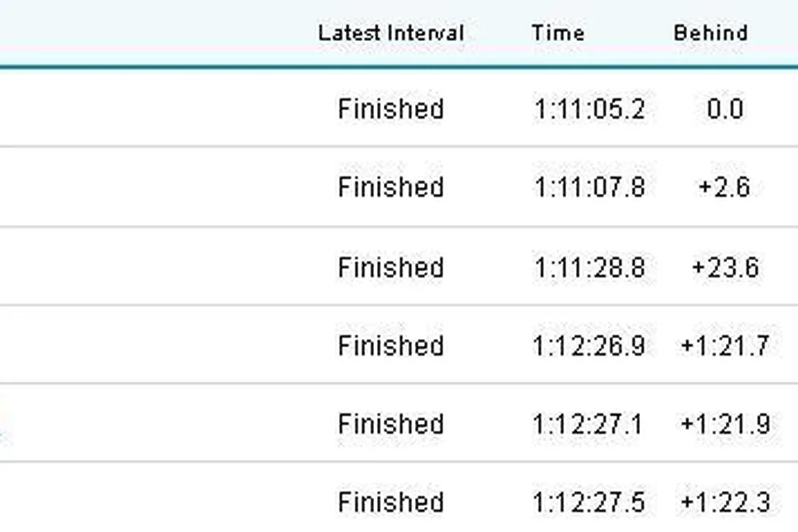
Task: Click Finished in the 1:11:28.8 row
Action: tap(391, 268)
